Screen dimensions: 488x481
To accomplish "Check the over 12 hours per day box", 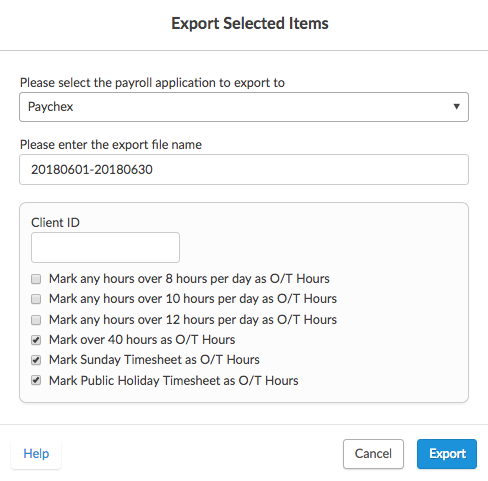I will 36,320.
